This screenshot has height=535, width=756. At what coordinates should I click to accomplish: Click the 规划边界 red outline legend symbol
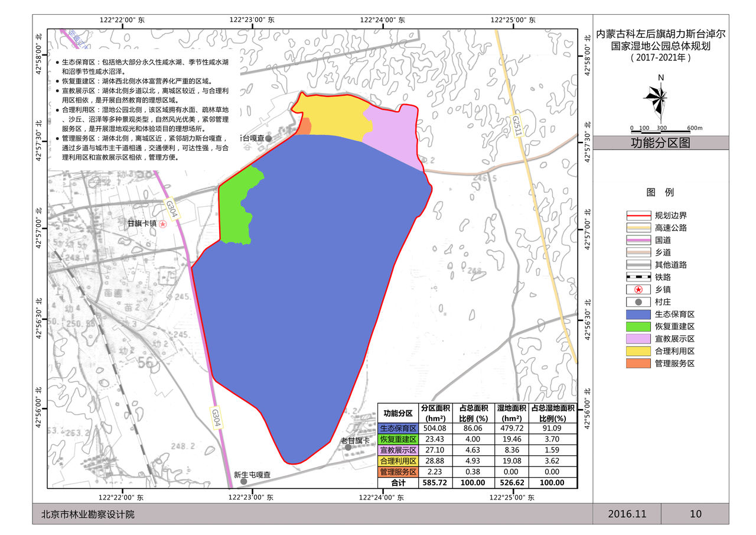[638, 216]
